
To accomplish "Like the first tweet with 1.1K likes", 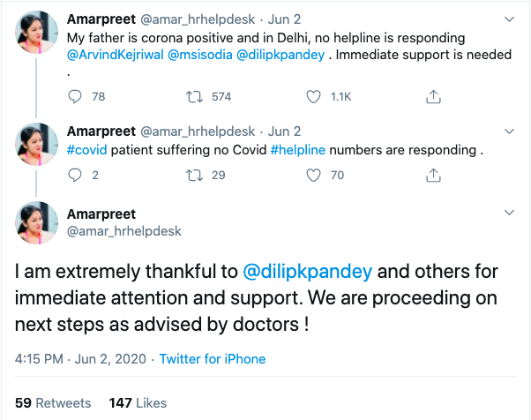I will (315, 96).
